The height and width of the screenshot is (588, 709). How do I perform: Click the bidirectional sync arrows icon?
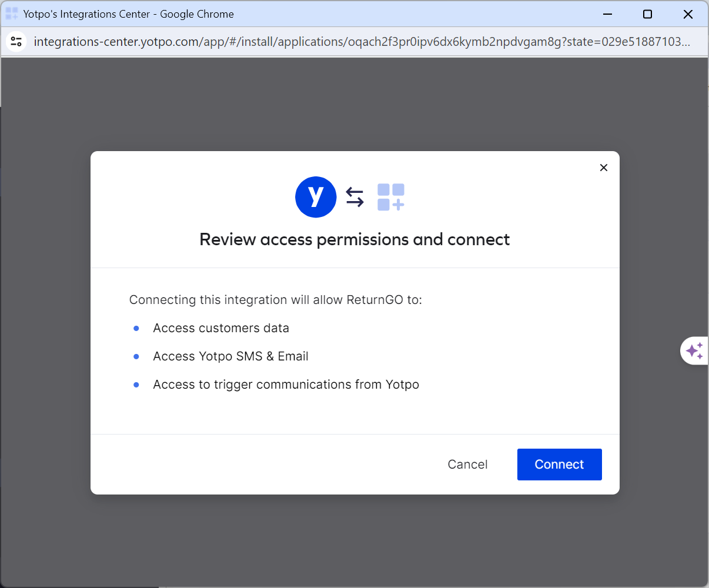click(354, 197)
